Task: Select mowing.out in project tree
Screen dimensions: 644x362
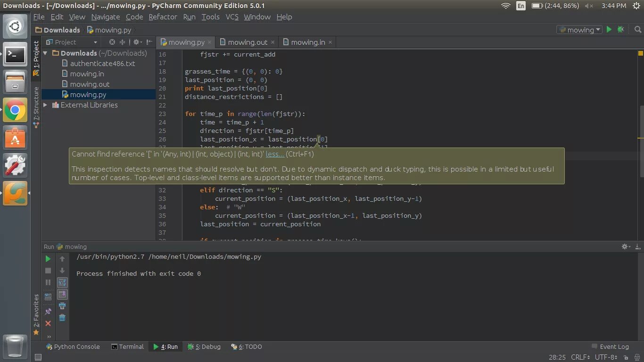Action: pos(90,84)
